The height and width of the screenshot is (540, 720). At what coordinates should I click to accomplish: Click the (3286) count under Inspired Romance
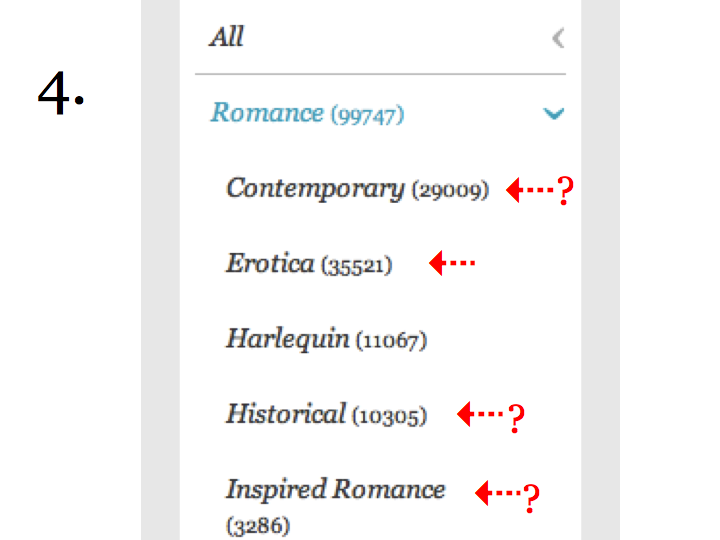click(x=258, y=526)
